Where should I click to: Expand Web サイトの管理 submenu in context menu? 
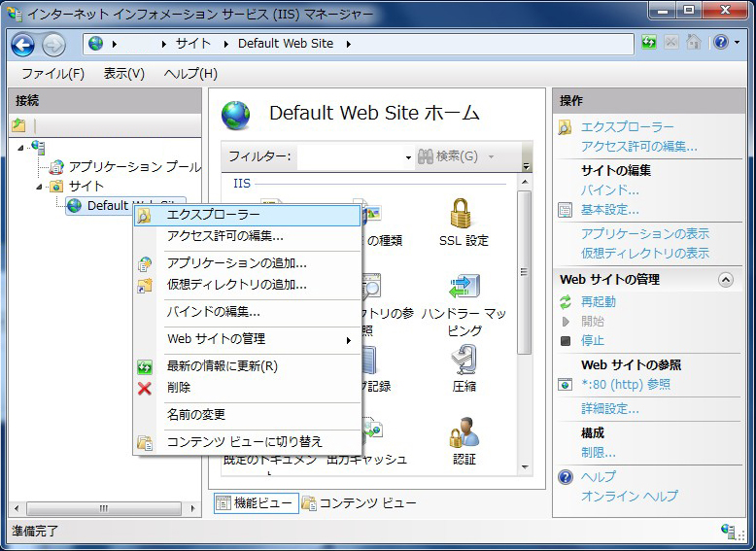tap(347, 340)
